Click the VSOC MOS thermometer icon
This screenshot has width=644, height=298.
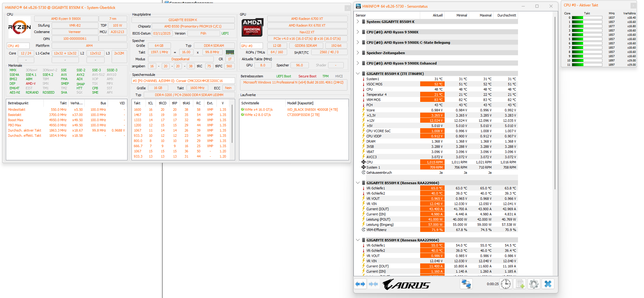[364, 84]
